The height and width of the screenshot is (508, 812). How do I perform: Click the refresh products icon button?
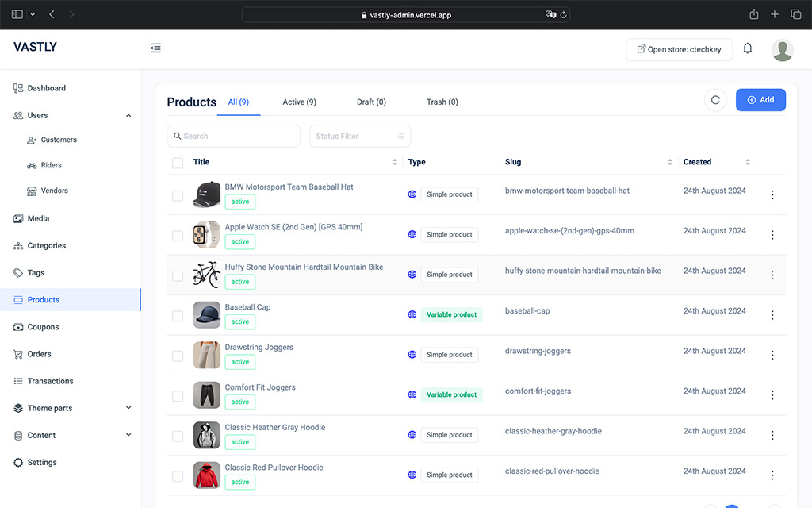point(715,100)
